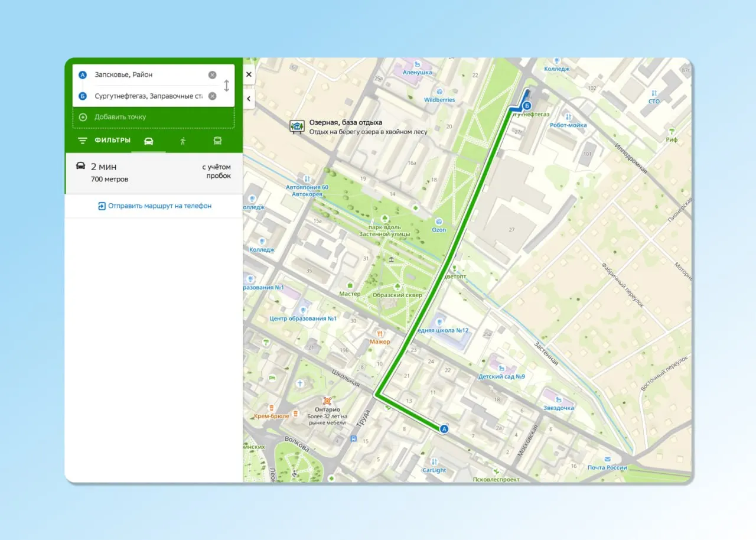Select the public transport bus tab
The width and height of the screenshot is (756, 540).
coord(217,141)
